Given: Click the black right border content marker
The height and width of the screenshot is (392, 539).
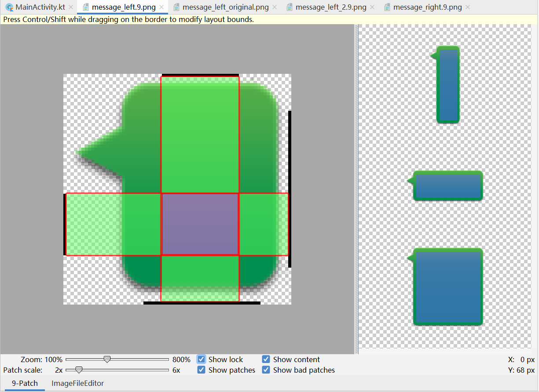Looking at the screenshot, I should pos(290,189).
